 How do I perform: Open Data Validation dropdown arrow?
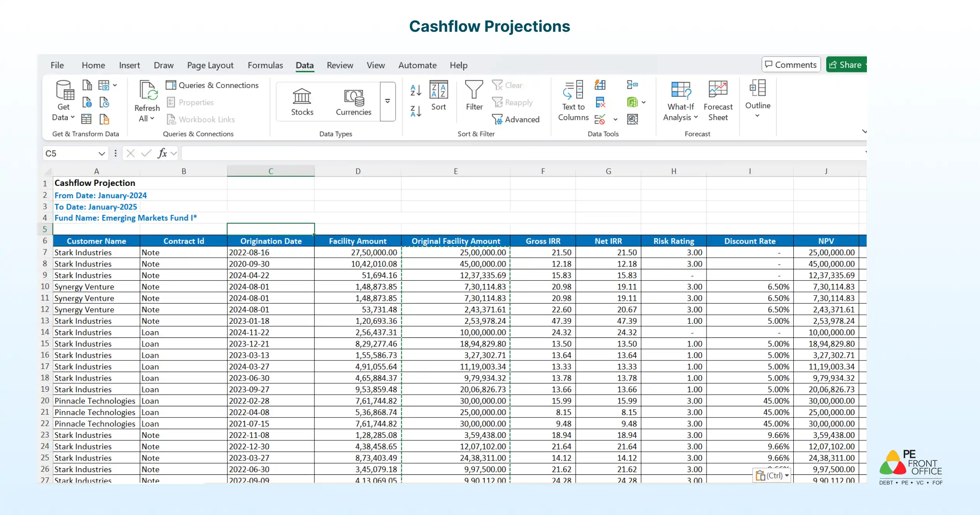[615, 119]
